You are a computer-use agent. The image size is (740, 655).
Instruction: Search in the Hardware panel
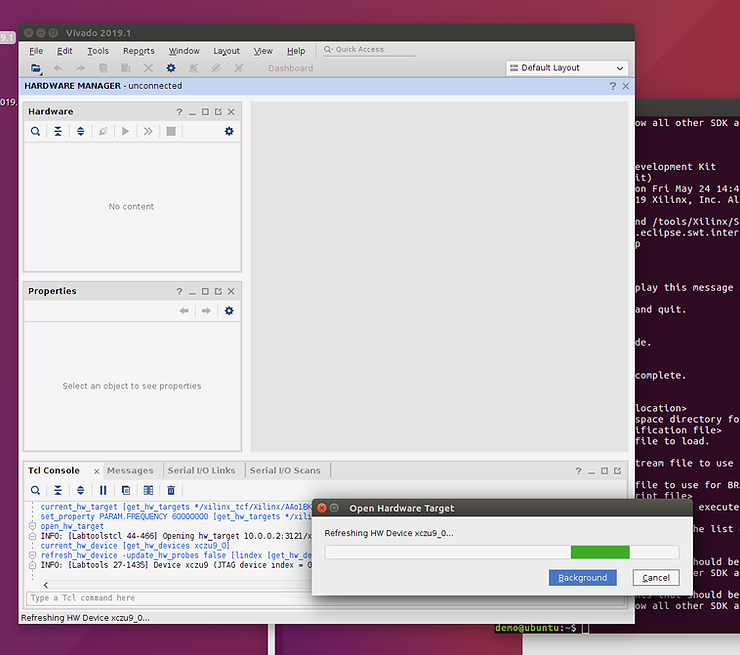pyautogui.click(x=35, y=131)
